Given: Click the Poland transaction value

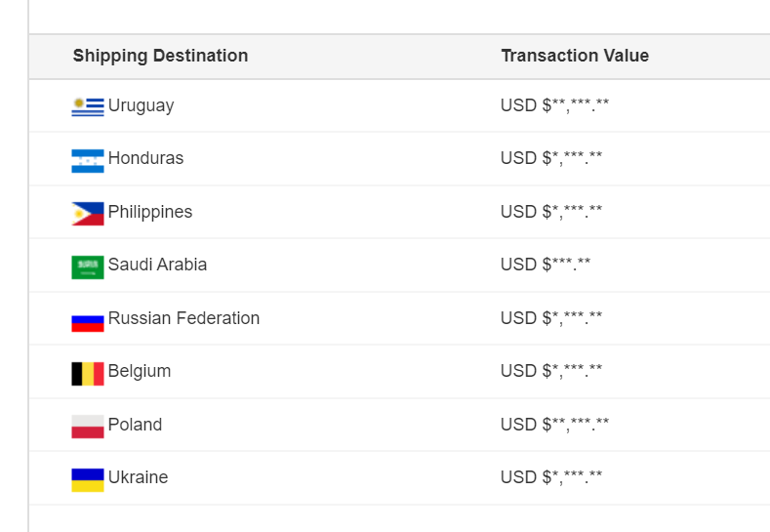Looking at the screenshot, I should (554, 425).
